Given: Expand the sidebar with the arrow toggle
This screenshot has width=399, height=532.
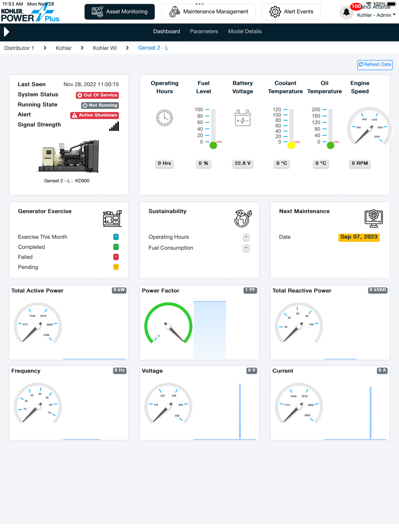Looking at the screenshot, I should point(6,32).
